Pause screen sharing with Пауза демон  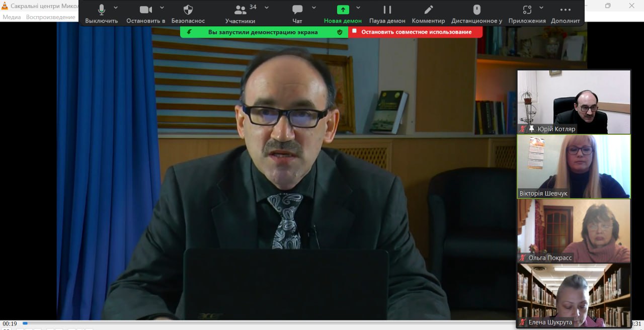pos(387,14)
